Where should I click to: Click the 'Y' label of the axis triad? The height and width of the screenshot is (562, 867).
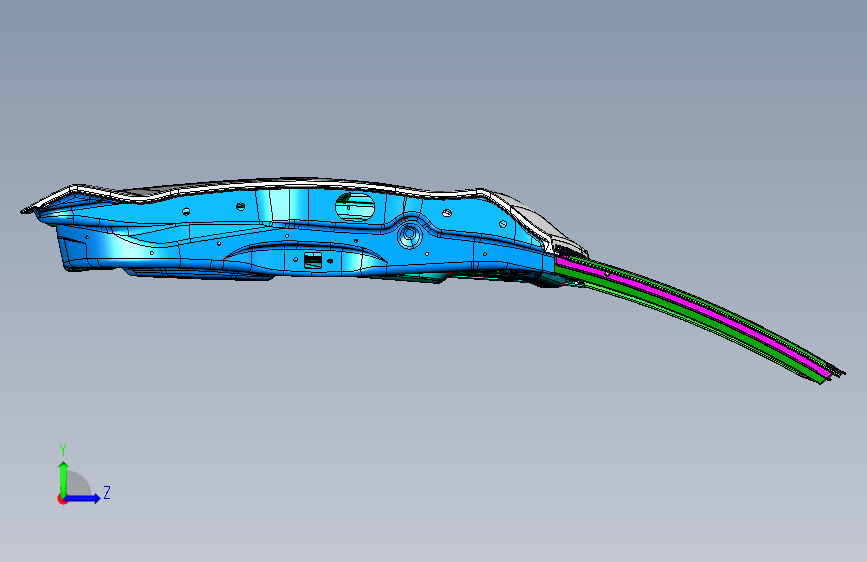coord(63,450)
